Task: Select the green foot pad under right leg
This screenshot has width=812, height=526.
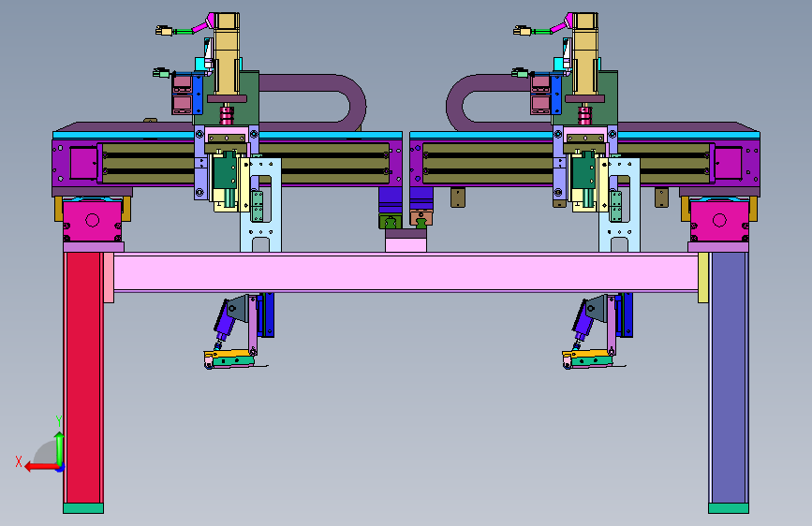Action: coord(729,508)
